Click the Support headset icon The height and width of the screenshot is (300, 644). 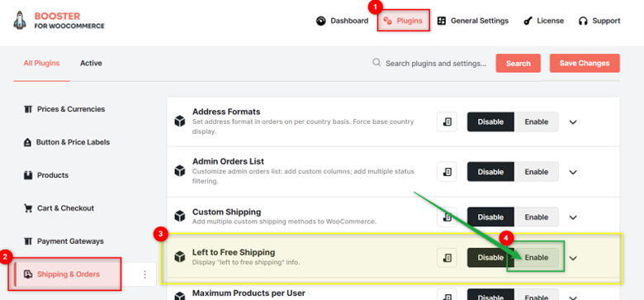point(583,21)
